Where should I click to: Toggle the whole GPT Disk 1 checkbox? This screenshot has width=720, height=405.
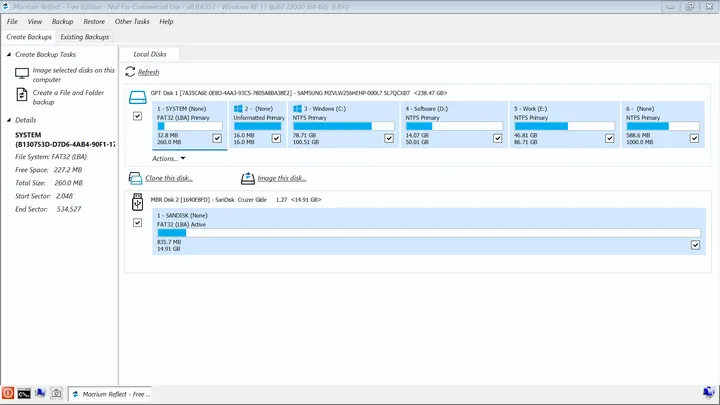tap(137, 116)
